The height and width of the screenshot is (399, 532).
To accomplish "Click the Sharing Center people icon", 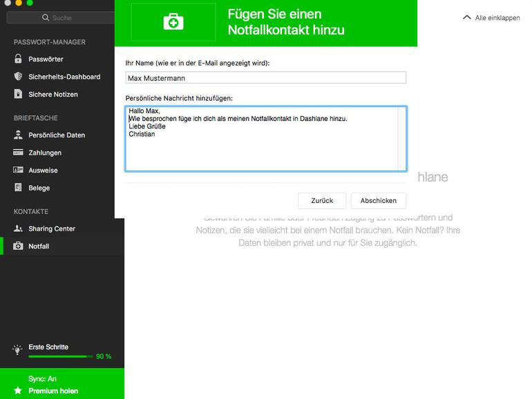I will (18, 228).
